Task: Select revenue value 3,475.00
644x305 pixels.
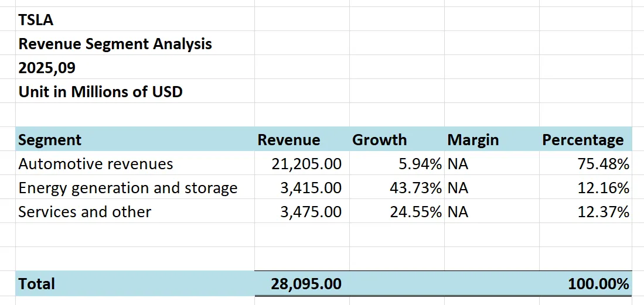Action: [x=302, y=211]
